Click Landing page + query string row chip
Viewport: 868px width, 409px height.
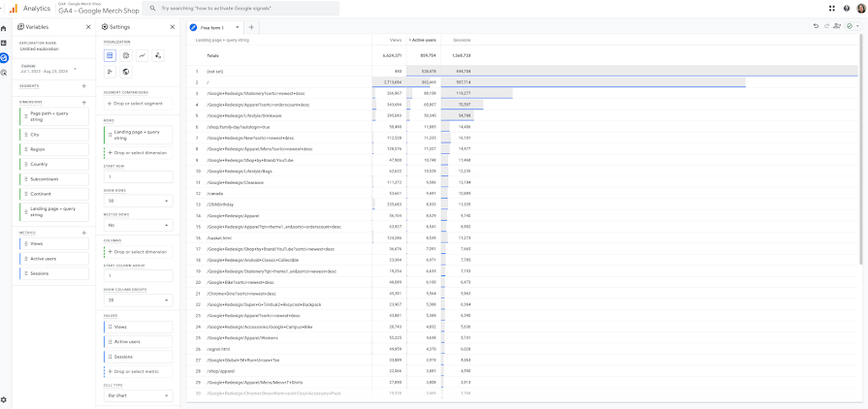pyautogui.click(x=138, y=135)
